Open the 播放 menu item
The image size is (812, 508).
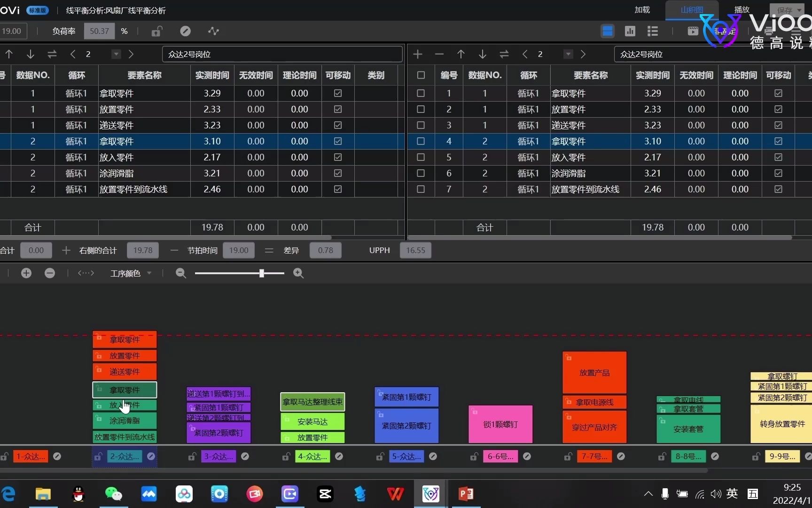742,10
